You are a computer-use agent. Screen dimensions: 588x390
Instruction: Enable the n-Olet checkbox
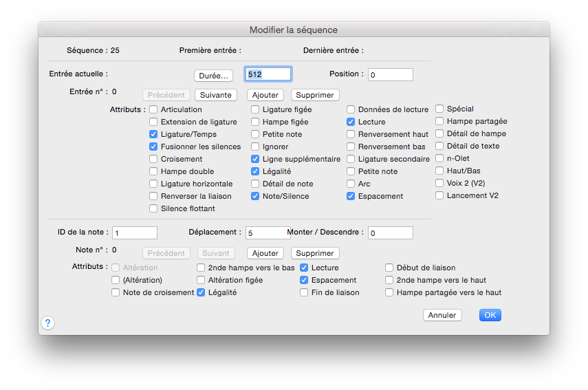pyautogui.click(x=440, y=158)
